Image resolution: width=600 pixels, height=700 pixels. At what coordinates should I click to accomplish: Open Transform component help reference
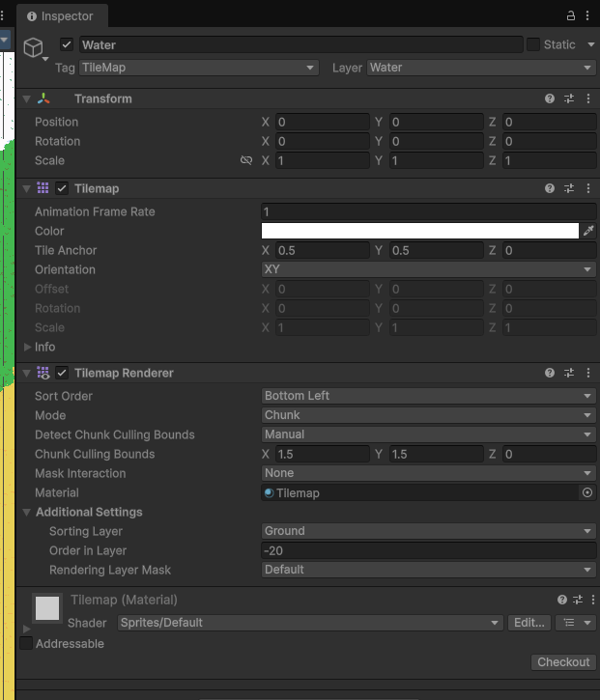point(550,98)
